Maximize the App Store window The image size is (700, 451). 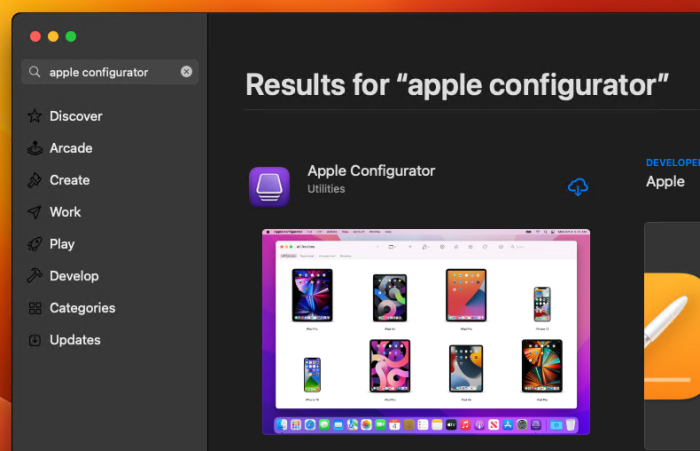click(x=71, y=37)
